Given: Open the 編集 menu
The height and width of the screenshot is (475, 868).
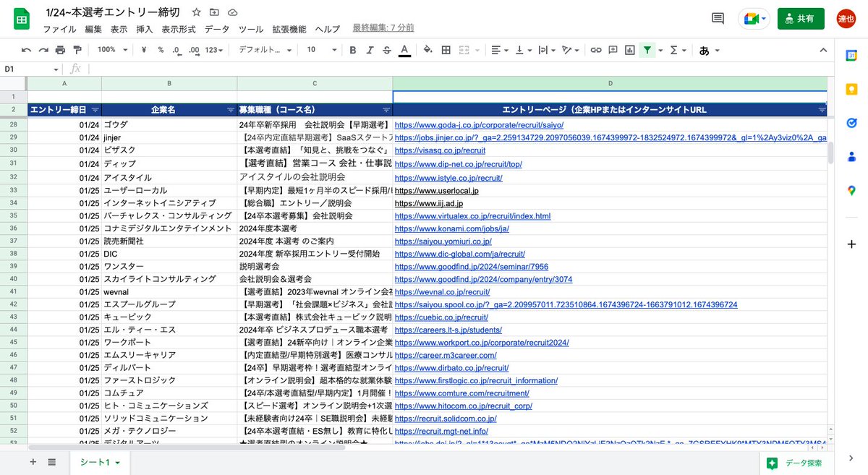Looking at the screenshot, I should (93, 29).
